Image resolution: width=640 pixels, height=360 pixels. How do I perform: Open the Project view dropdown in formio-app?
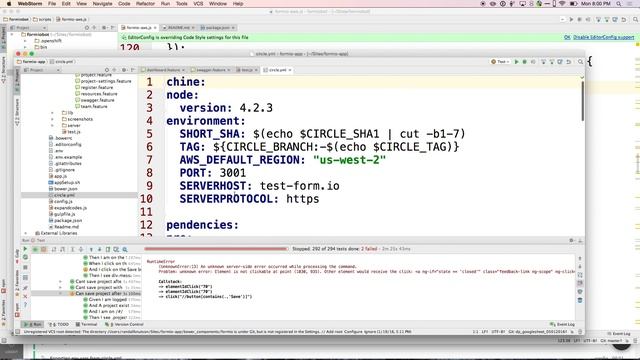tap(42, 70)
